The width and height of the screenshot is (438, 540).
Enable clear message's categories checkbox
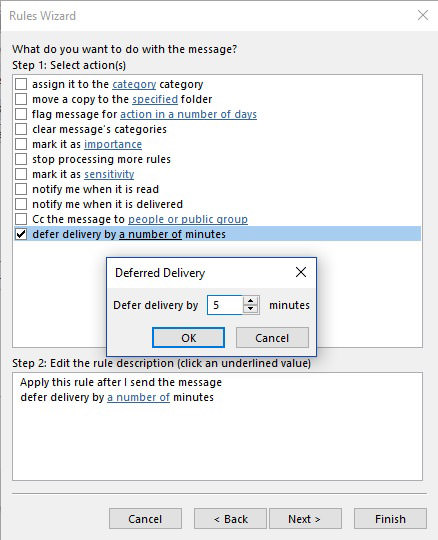(21, 129)
